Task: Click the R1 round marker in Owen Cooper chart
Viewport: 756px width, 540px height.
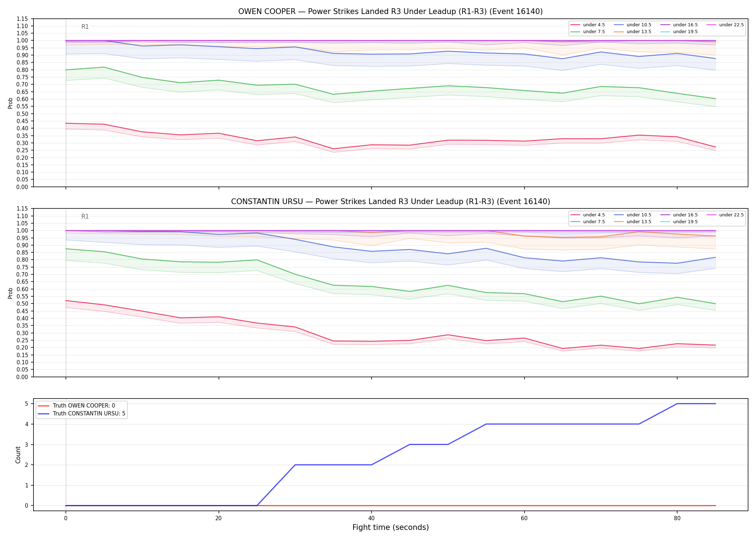Action: pos(85,27)
